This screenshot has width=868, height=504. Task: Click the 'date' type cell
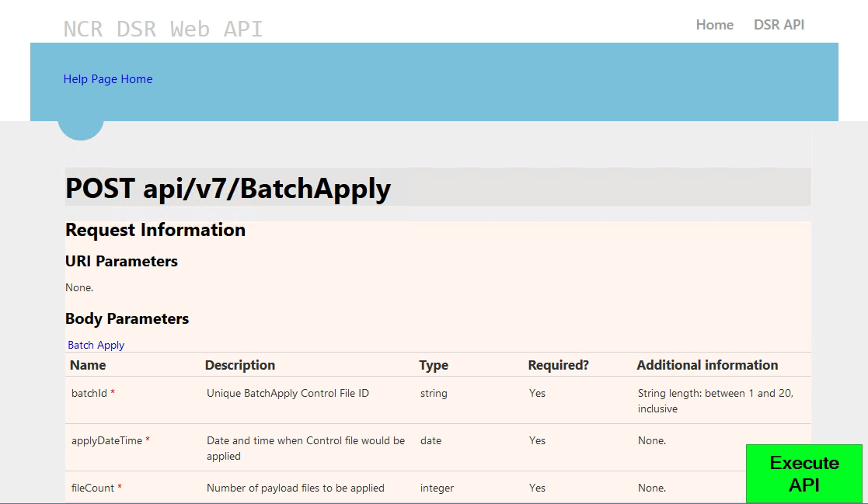[431, 441]
